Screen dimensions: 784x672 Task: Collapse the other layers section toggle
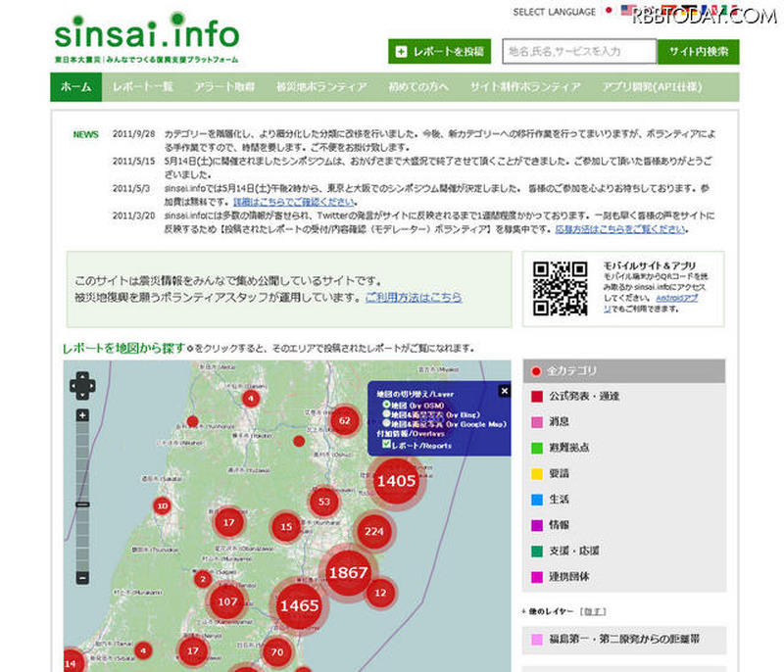tap(586, 611)
